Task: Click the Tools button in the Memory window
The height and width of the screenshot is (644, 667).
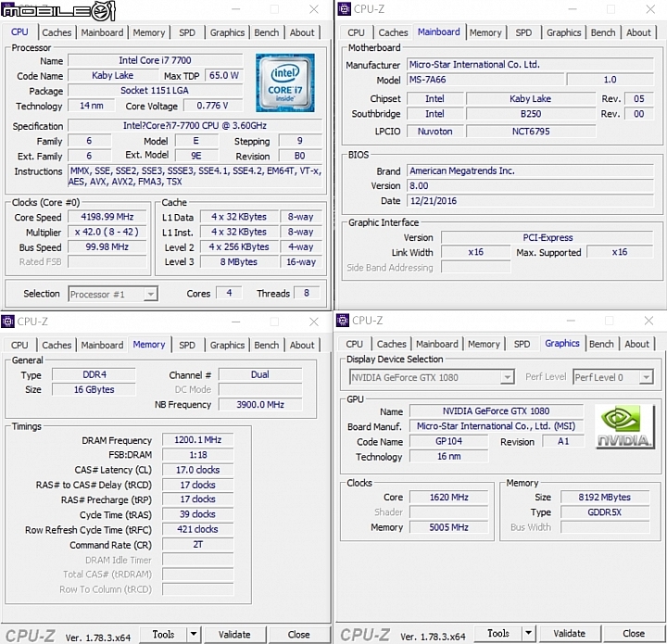Action: click(163, 634)
